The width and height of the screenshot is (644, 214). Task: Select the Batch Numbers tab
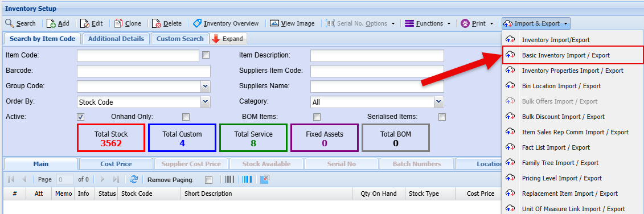click(416, 164)
